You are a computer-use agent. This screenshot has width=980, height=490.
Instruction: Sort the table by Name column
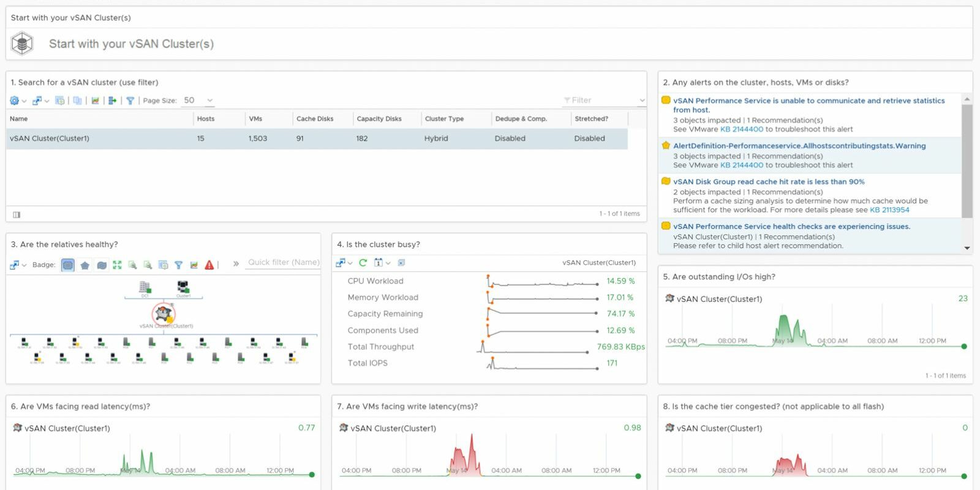click(18, 119)
